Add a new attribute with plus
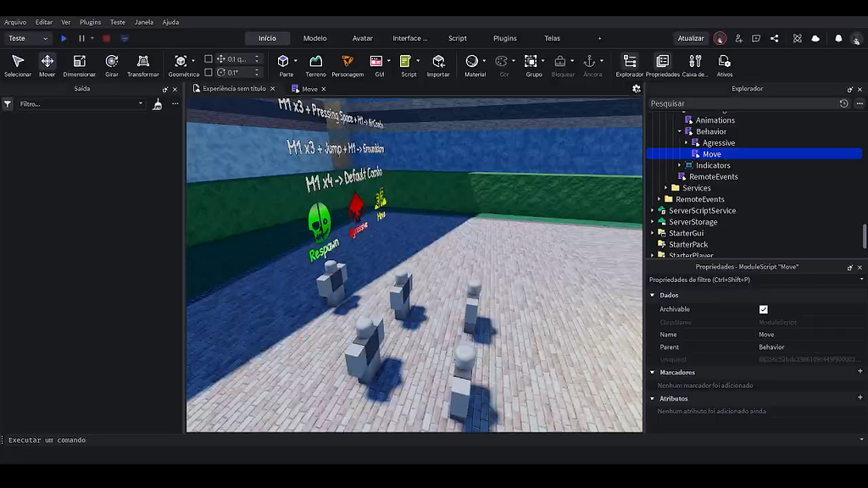 (860, 397)
